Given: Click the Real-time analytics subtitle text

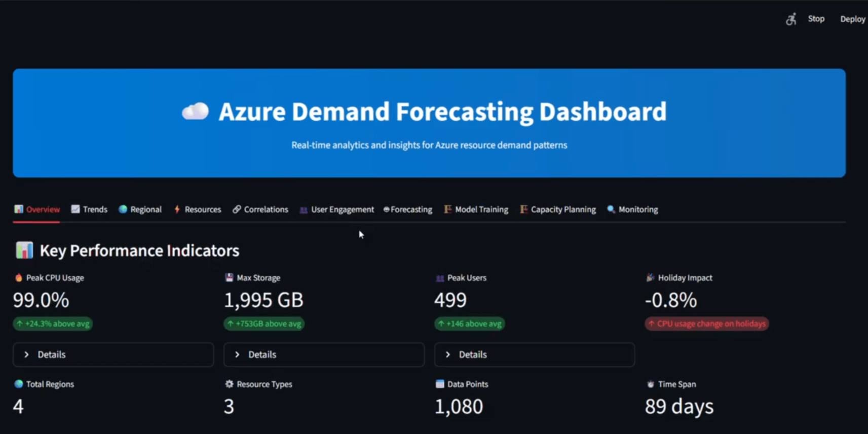Looking at the screenshot, I should [429, 145].
